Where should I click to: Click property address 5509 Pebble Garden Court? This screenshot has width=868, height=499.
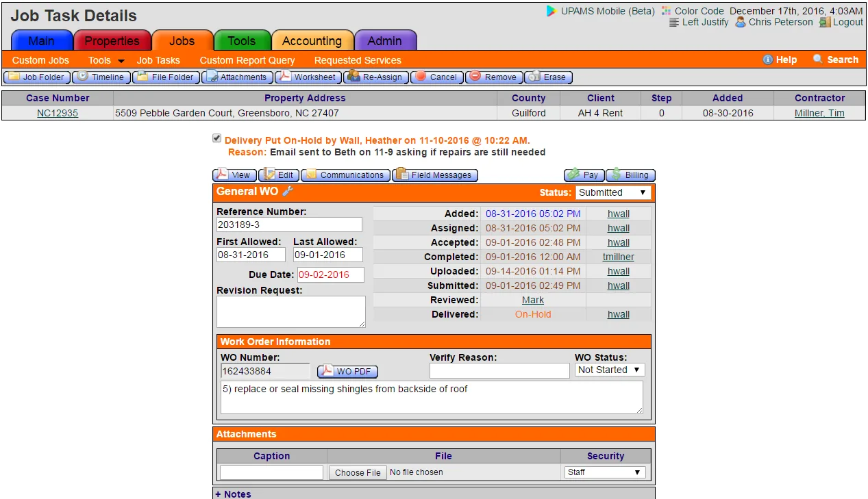227,113
